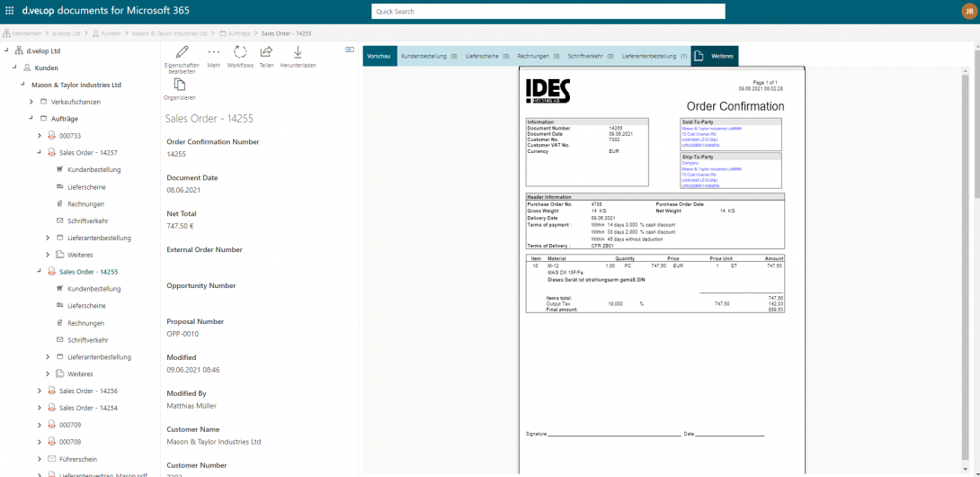
Task: Click the IDES logo in document preview
Action: (x=548, y=92)
